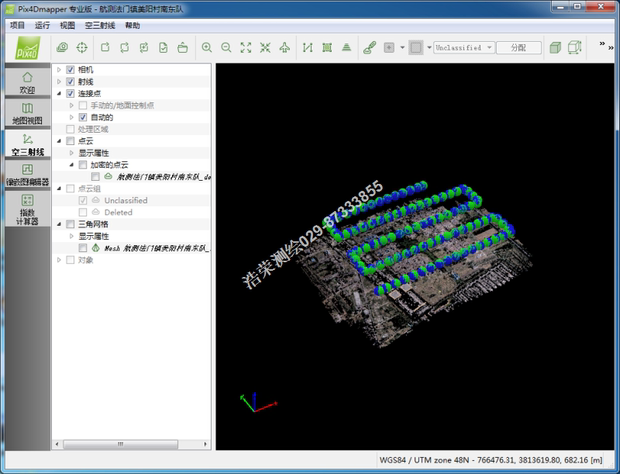Click the 分配 assign button
The height and width of the screenshot is (474, 620).
518,48
